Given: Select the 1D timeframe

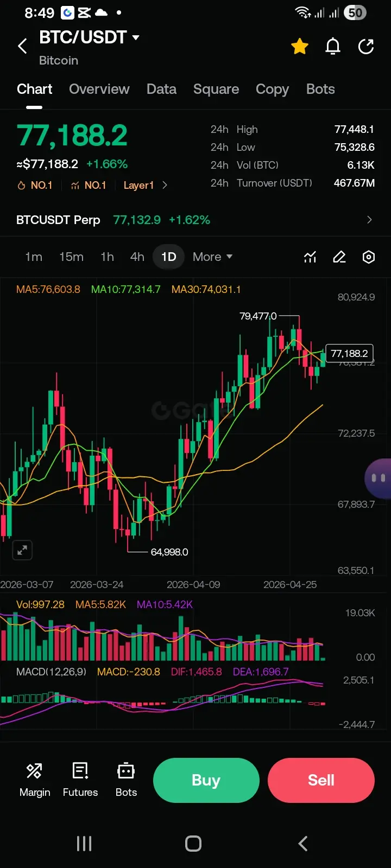Looking at the screenshot, I should pyautogui.click(x=169, y=257).
